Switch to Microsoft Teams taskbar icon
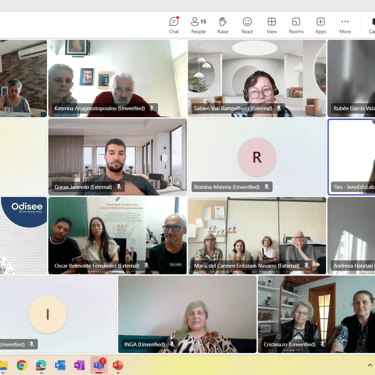Viewport: 375px width, 375px height. 99,365
